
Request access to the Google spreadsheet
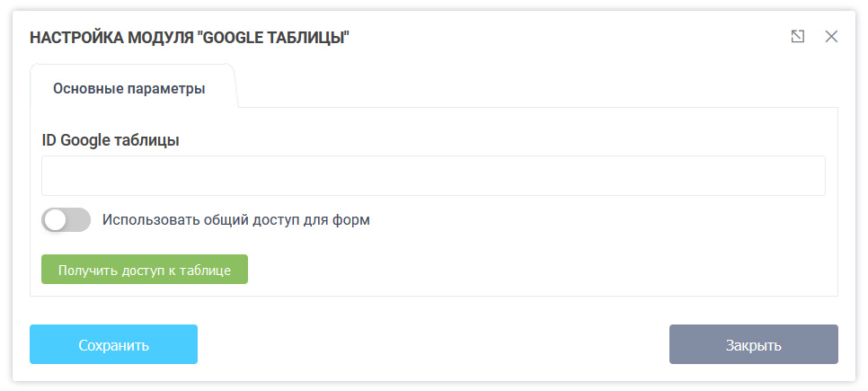[x=145, y=270]
